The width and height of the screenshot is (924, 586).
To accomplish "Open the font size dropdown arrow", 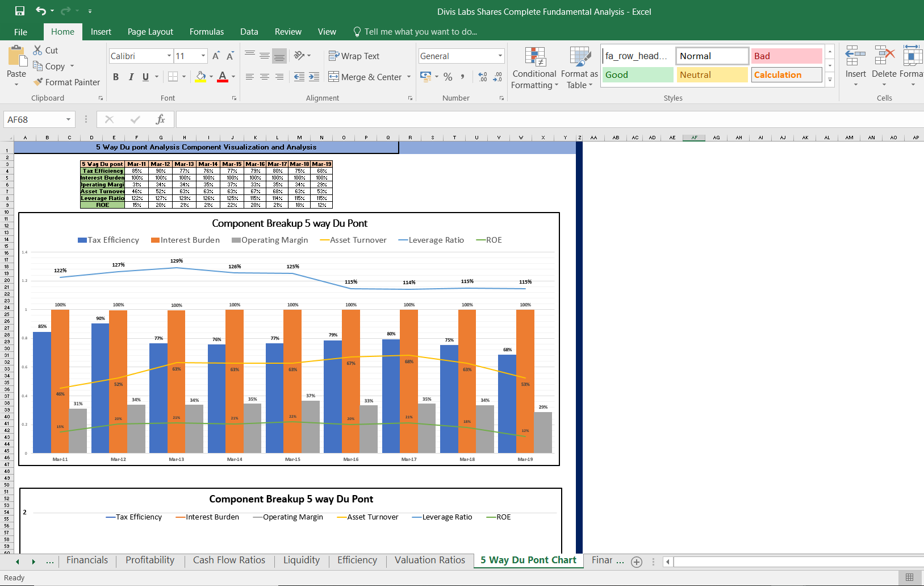I will [x=203, y=56].
